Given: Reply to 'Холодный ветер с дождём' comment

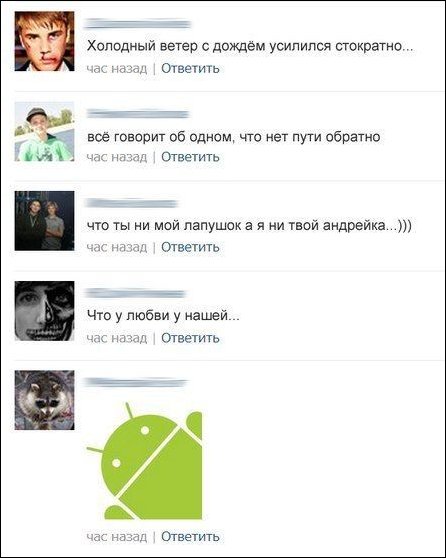Looking at the screenshot, I should (x=190, y=68).
